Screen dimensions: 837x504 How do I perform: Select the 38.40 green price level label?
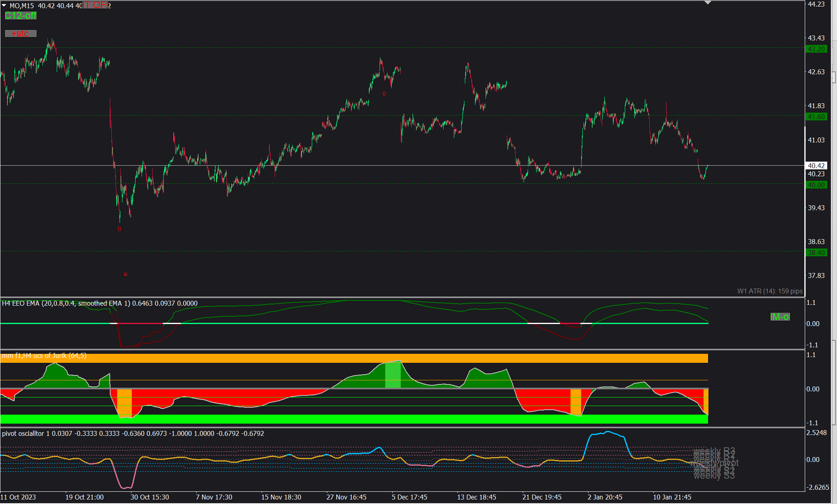tap(816, 253)
